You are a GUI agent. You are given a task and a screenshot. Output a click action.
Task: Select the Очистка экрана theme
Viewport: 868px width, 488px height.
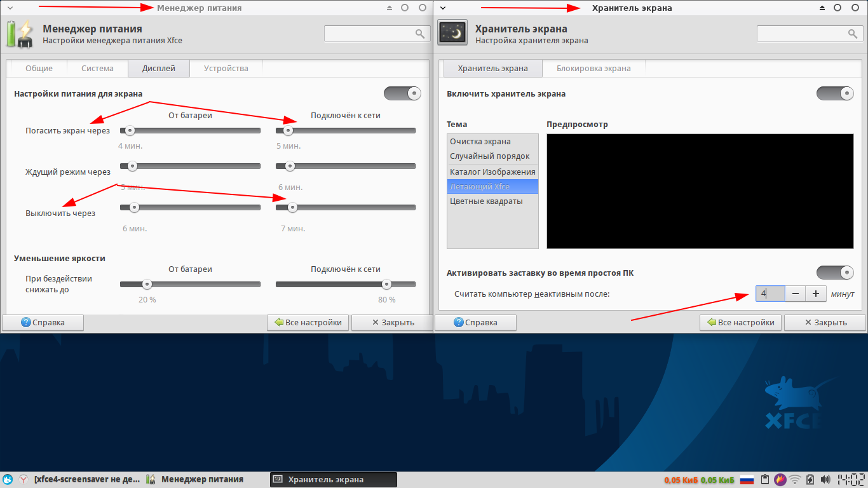pyautogui.click(x=492, y=141)
